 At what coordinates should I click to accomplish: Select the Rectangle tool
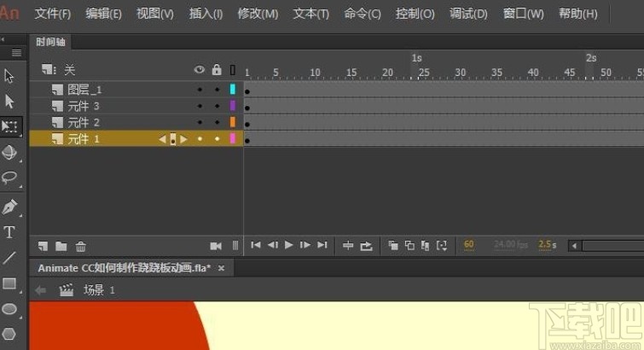pos(9,283)
